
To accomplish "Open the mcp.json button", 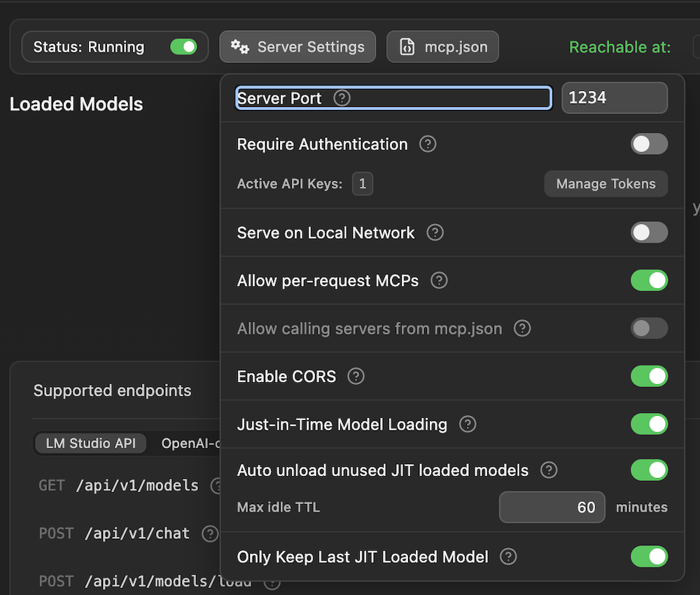I will coord(442,47).
